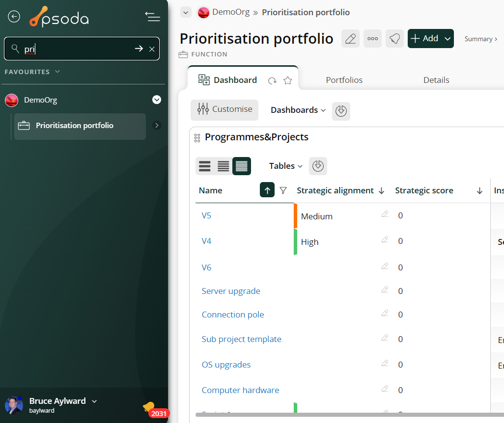The height and width of the screenshot is (423, 504).
Task: Open the Server upgrade project link
Action: [231, 291]
